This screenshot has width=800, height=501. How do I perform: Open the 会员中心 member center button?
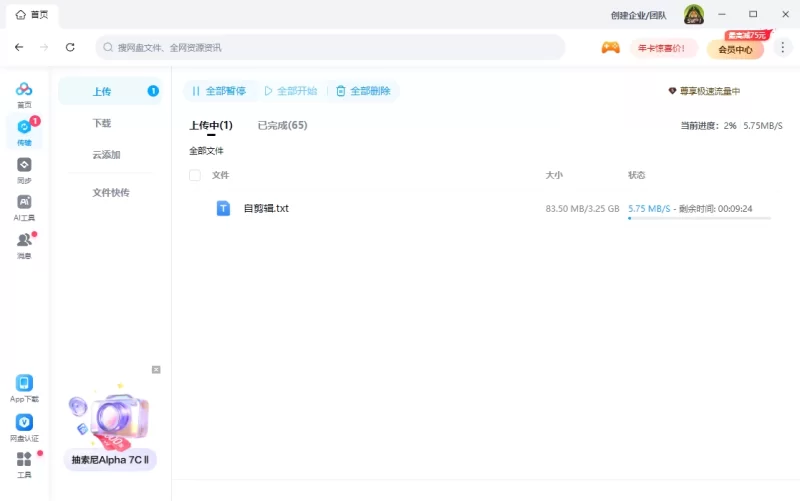[x=735, y=49]
